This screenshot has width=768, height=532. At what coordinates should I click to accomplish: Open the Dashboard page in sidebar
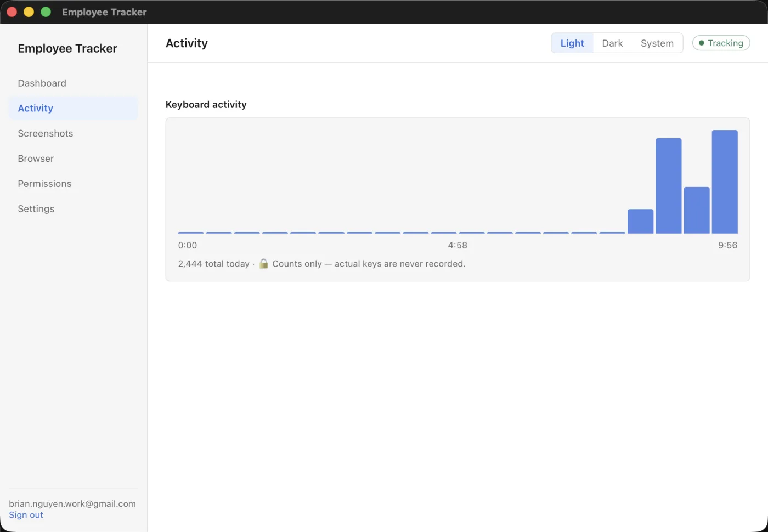tap(74, 83)
